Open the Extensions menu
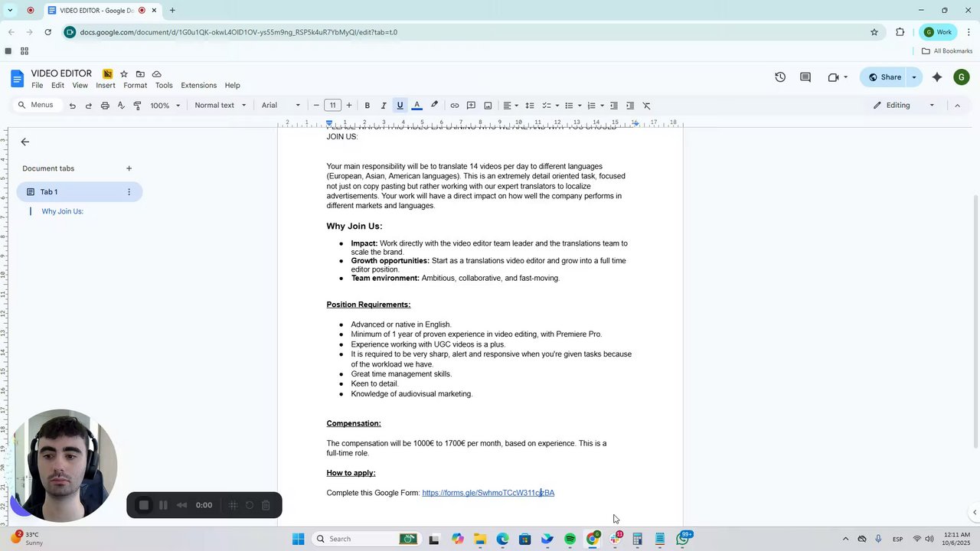The image size is (980, 551). pyautogui.click(x=199, y=86)
